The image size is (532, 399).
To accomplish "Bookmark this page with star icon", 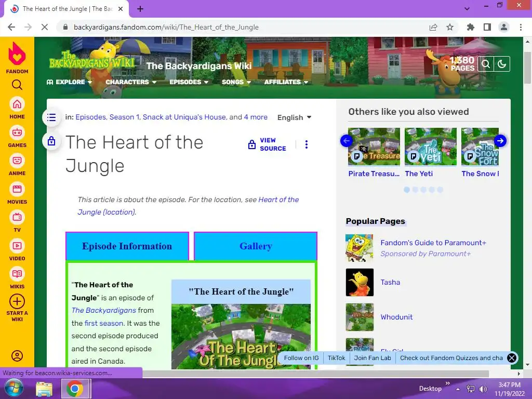I will (x=450, y=27).
